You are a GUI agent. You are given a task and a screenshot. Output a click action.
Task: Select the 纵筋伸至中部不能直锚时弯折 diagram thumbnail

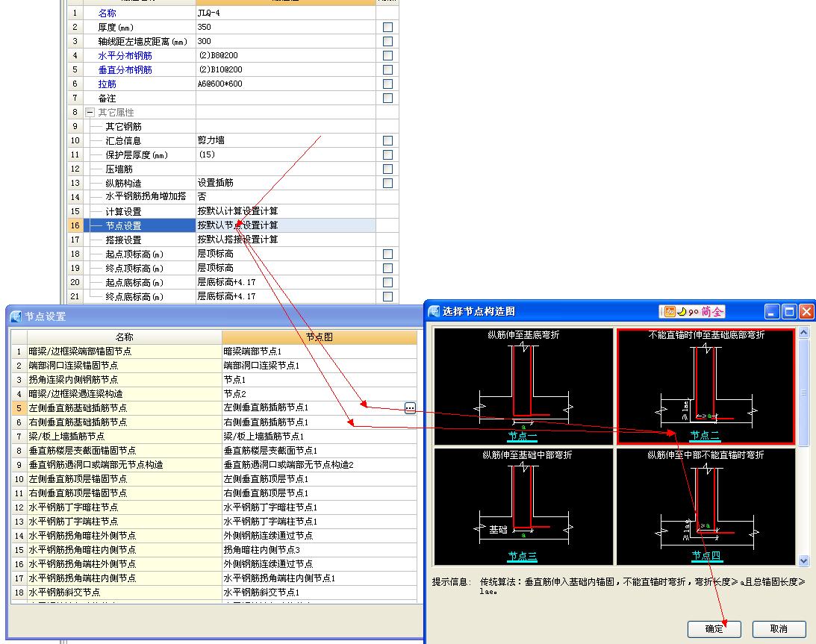(x=706, y=507)
